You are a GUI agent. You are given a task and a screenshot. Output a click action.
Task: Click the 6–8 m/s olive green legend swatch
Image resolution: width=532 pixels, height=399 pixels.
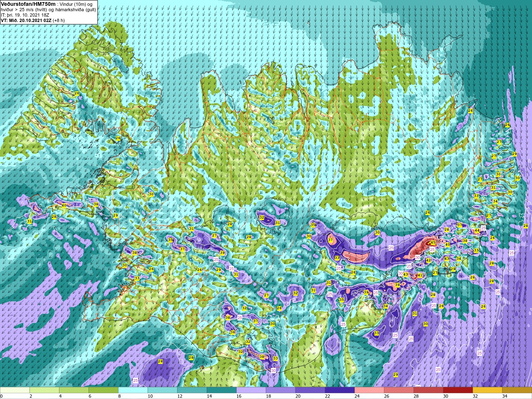[x=103, y=390]
